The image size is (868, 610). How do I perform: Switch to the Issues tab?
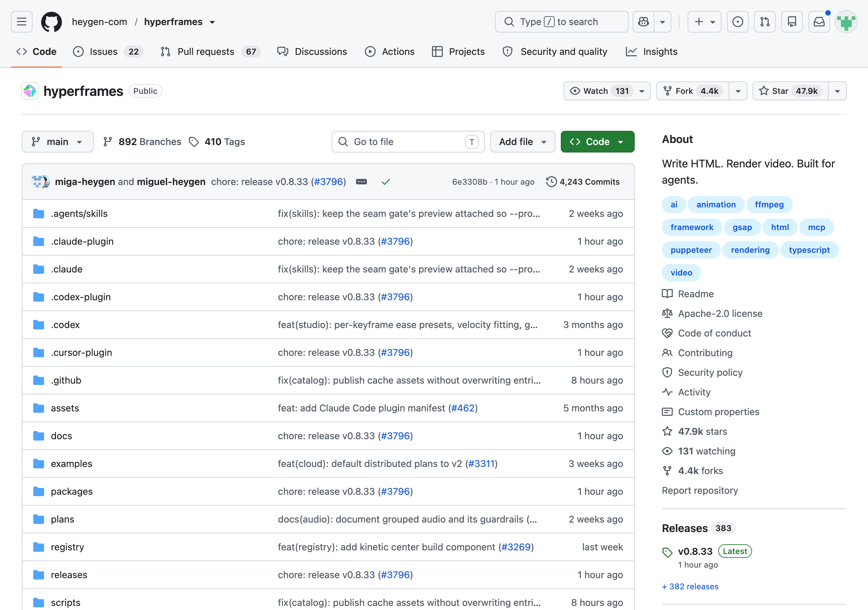point(108,52)
